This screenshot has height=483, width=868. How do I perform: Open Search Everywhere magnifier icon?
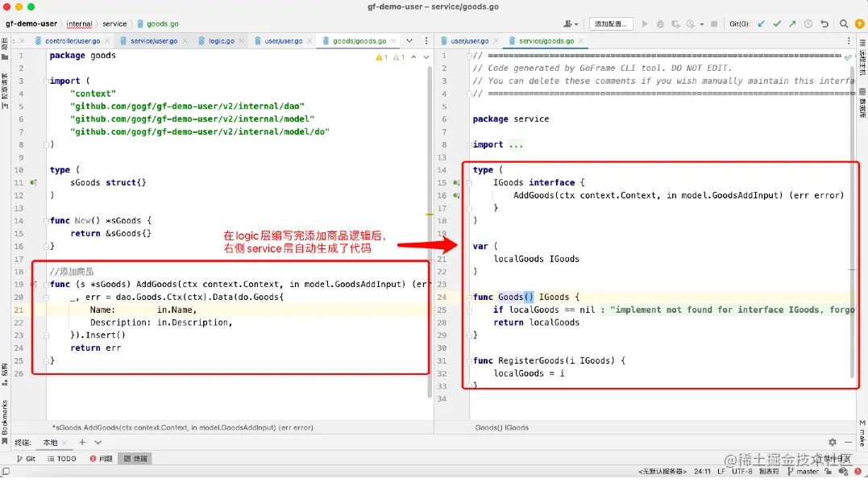coord(844,24)
